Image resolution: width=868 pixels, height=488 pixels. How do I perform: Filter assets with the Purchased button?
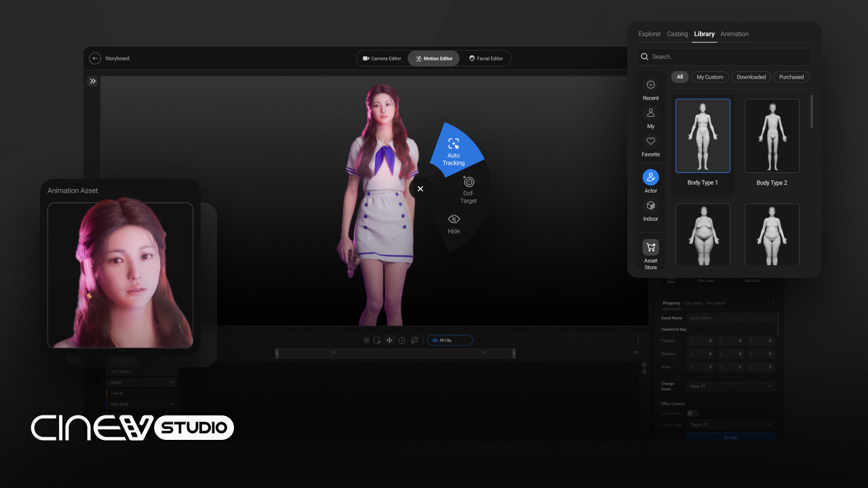tap(791, 77)
